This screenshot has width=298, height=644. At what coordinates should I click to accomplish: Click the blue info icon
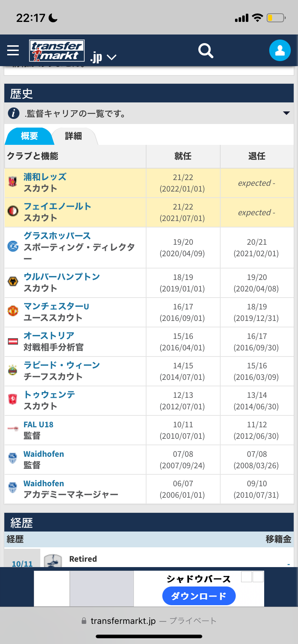point(14,113)
